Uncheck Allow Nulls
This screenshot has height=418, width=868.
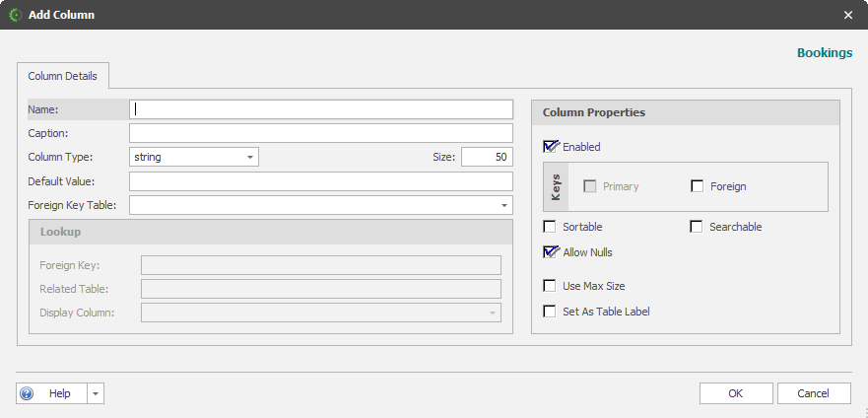[550, 252]
